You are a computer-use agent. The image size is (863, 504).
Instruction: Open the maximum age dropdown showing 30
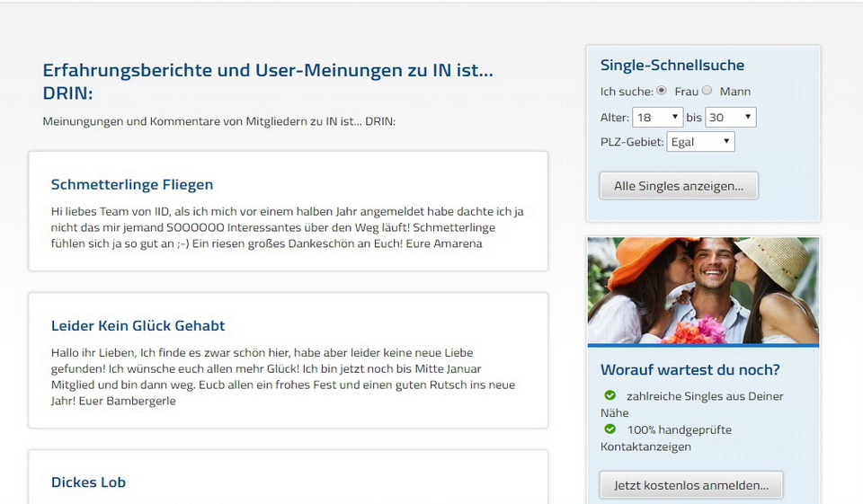[x=731, y=118]
